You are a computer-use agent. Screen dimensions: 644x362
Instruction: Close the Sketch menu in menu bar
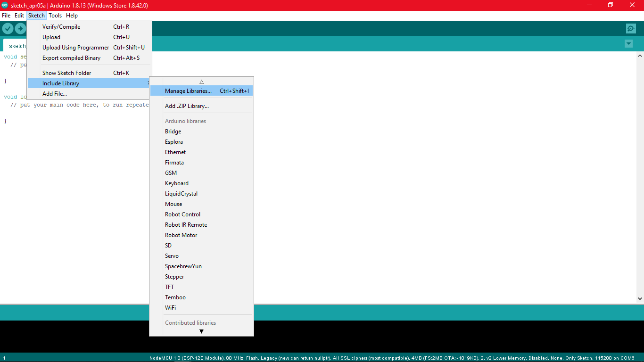click(x=36, y=16)
